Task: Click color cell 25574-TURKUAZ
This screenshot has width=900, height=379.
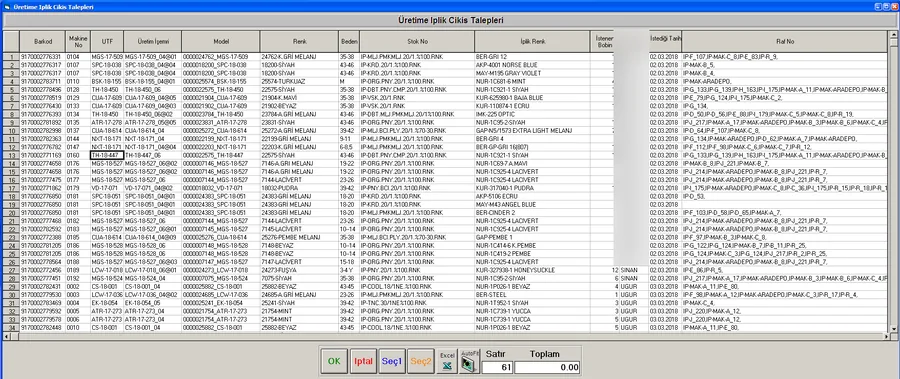Action: [300, 82]
